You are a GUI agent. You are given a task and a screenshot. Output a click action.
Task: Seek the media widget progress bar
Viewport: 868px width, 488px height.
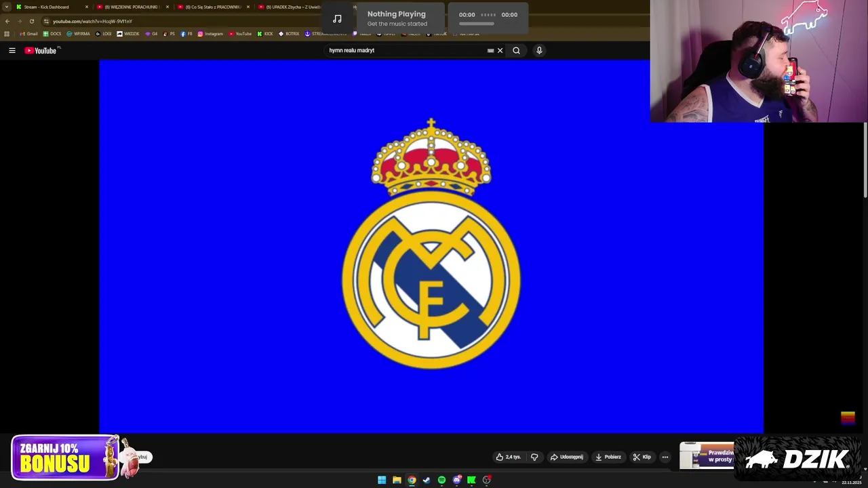(477, 24)
